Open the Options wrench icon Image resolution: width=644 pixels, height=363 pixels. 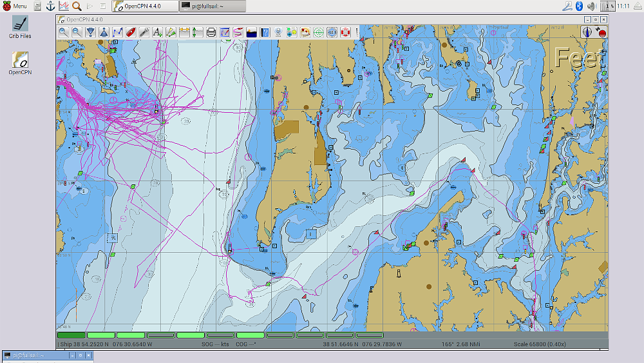click(144, 32)
